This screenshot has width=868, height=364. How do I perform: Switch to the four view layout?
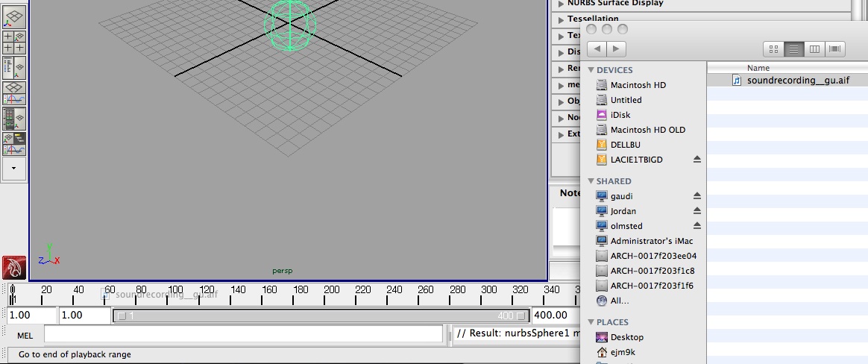pyautogui.click(x=14, y=42)
